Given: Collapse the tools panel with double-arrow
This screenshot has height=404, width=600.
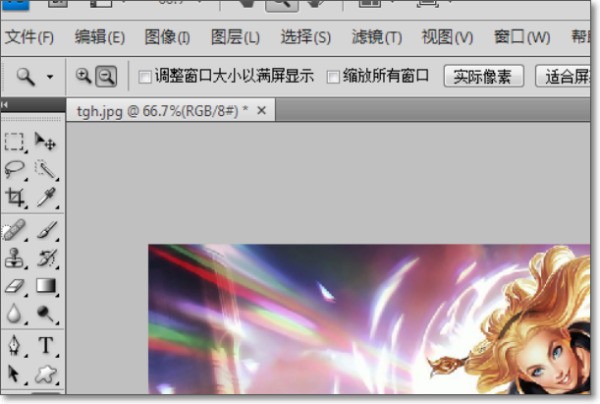Looking at the screenshot, I should [x=5, y=104].
